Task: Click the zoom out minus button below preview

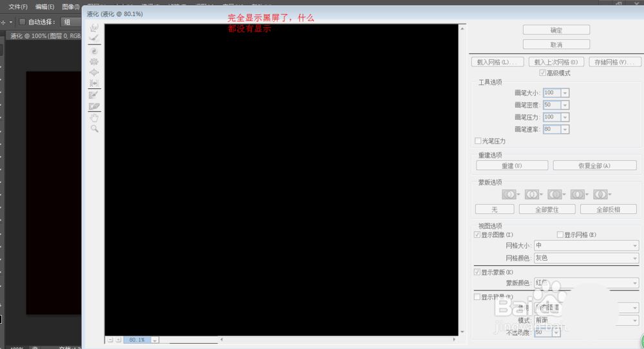Action: coord(110,340)
